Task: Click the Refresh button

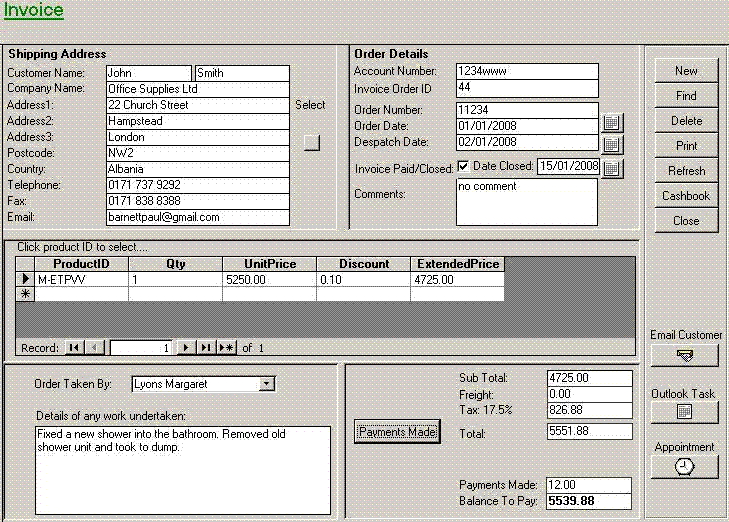Action: click(x=686, y=171)
